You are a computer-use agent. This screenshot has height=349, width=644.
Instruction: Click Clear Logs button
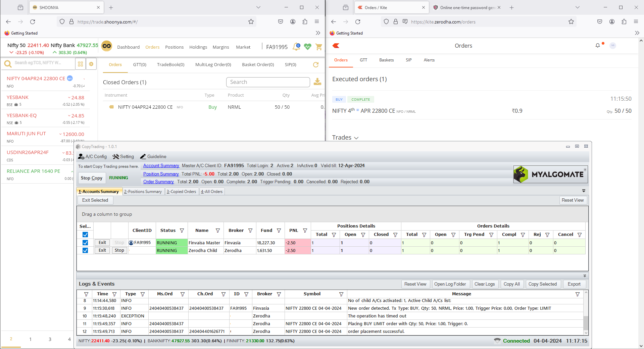click(485, 284)
